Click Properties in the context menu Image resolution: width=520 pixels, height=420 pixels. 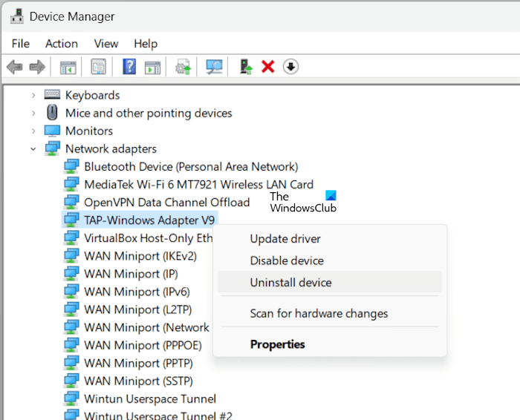(277, 344)
